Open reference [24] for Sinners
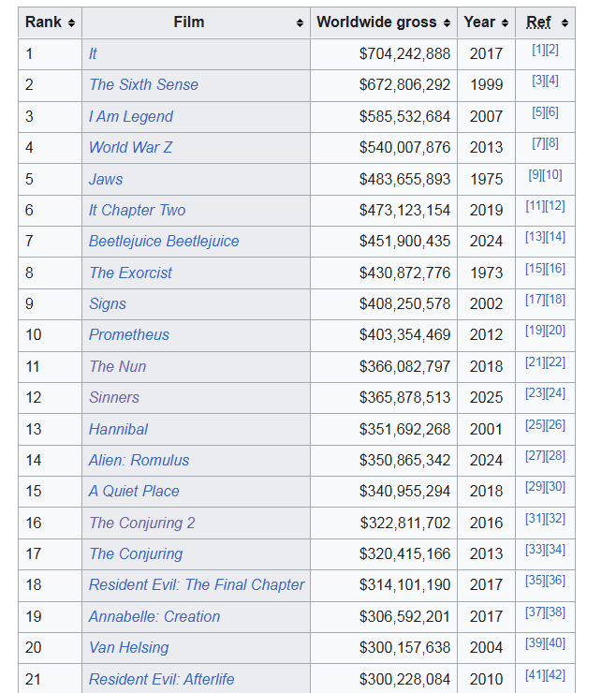The width and height of the screenshot is (616, 693). (555, 393)
